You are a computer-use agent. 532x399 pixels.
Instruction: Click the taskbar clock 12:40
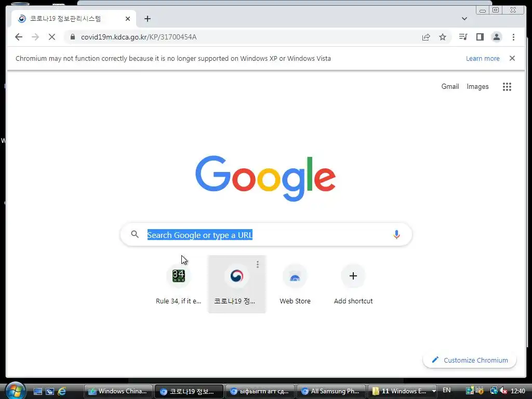[x=518, y=391]
